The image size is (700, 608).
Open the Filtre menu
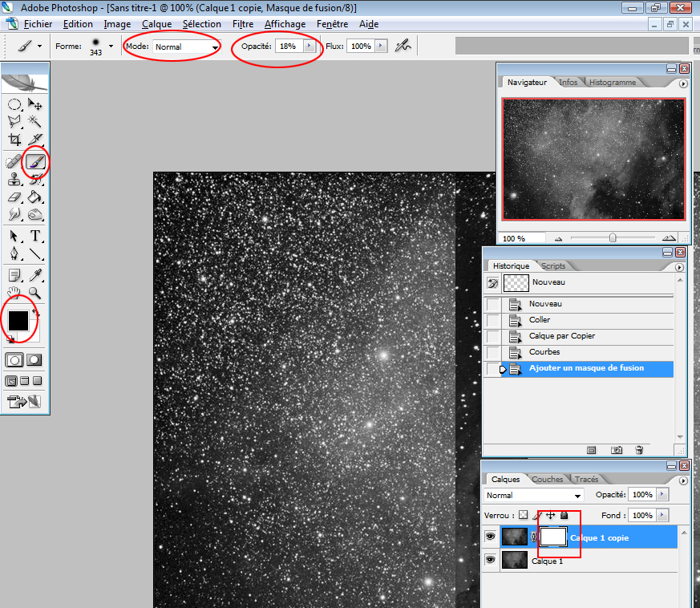[x=243, y=24]
